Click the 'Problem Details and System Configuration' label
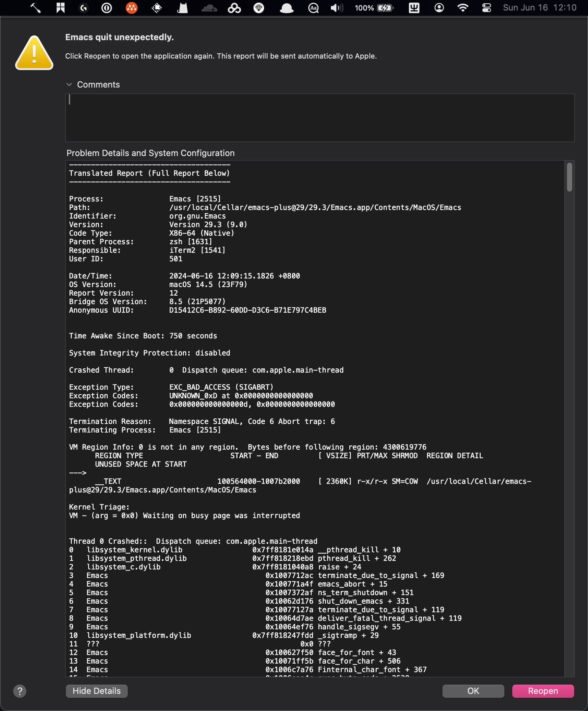 (150, 153)
